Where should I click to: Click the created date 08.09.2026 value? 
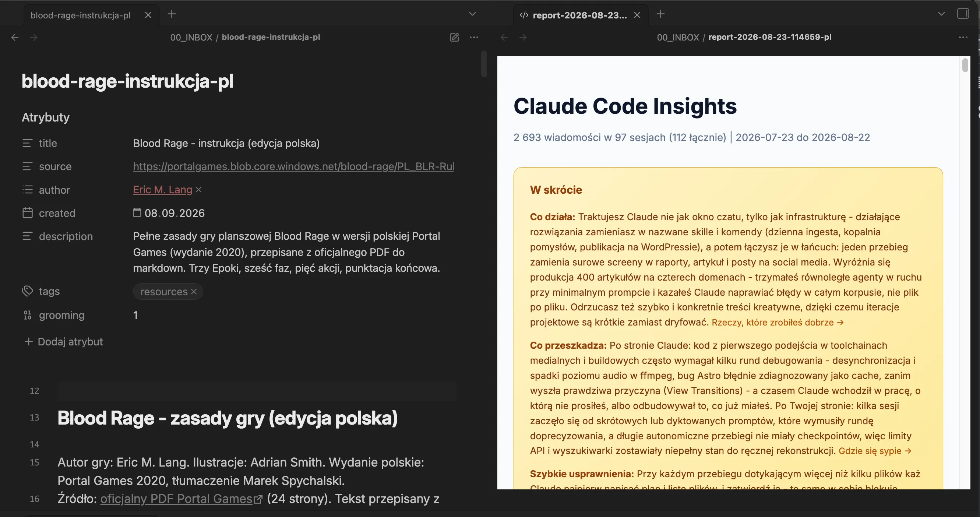174,213
